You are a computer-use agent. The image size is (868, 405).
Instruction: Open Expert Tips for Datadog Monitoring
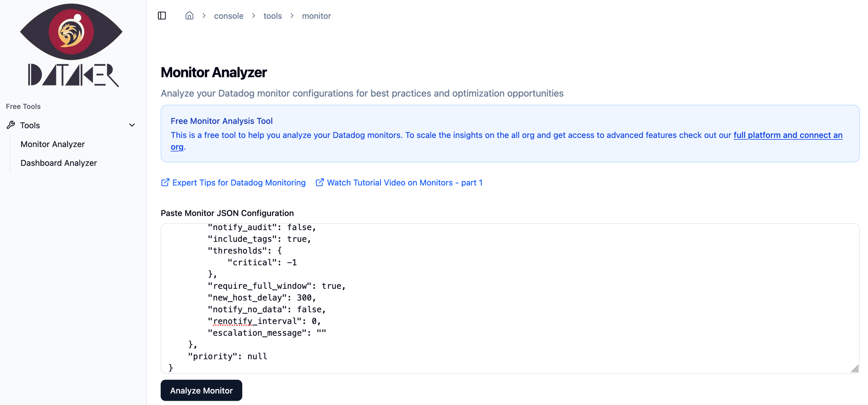[239, 182]
